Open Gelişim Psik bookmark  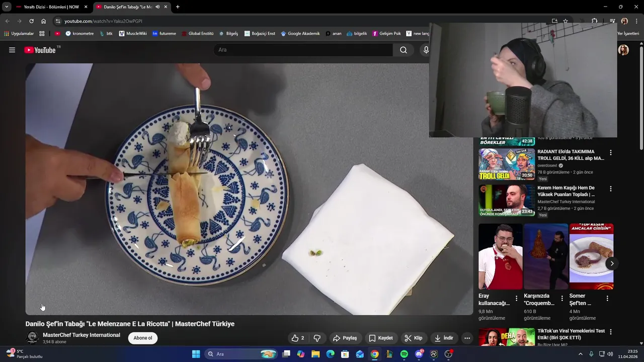(386, 34)
